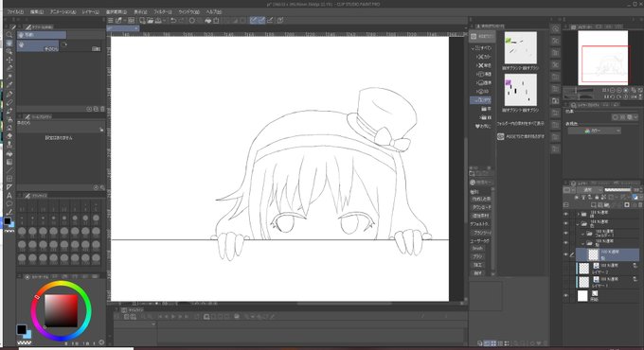Image resolution: width=644 pixels, height=350 pixels.
Task: Click フォルダー内の素材をすべて表示 link
Action: pos(520,123)
